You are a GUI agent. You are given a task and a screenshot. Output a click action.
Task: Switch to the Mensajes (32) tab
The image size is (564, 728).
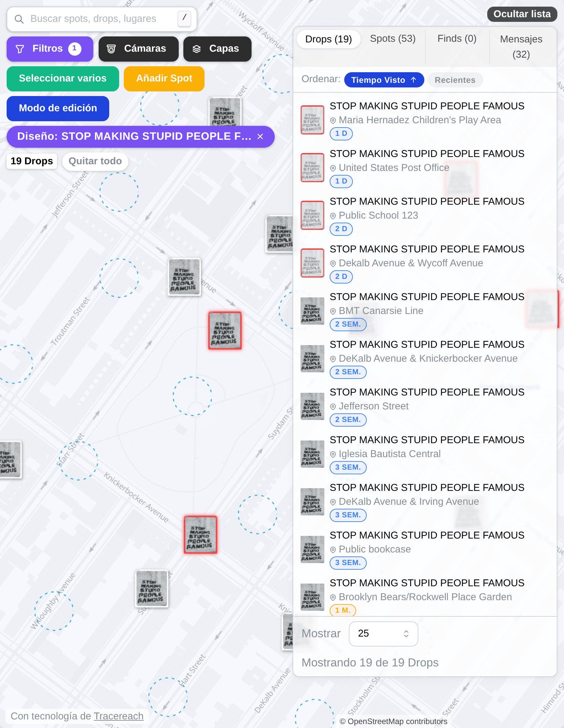tap(521, 46)
